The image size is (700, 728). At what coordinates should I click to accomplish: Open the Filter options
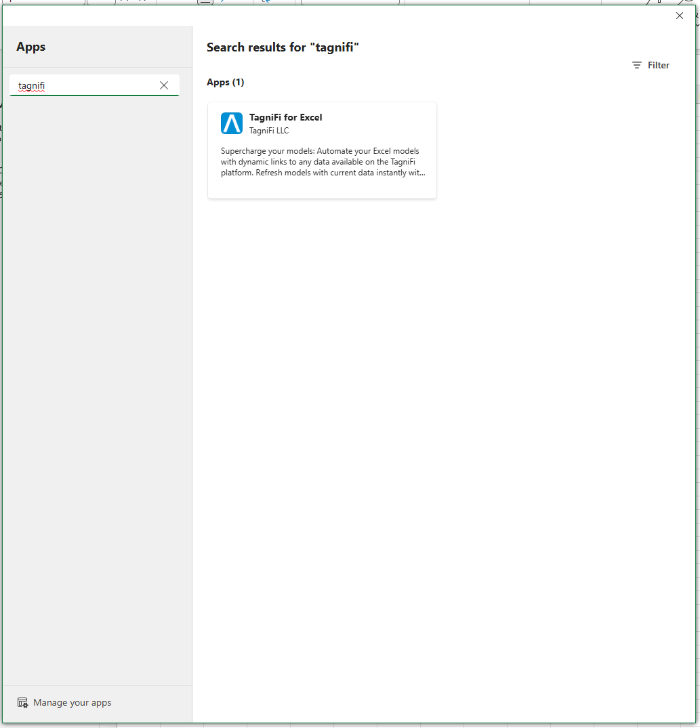click(651, 66)
